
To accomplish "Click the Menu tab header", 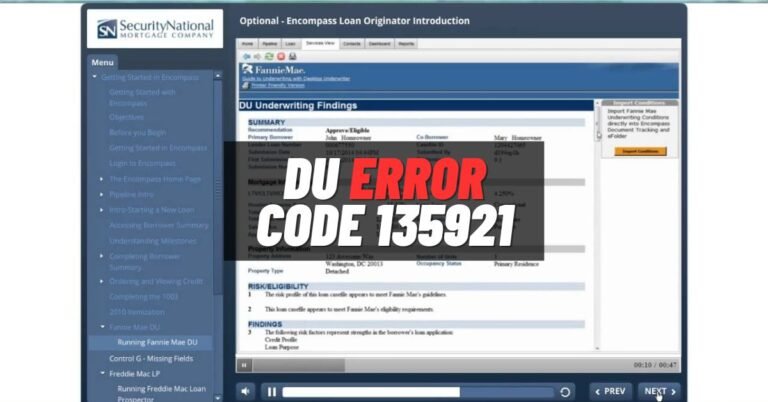I will (102, 63).
